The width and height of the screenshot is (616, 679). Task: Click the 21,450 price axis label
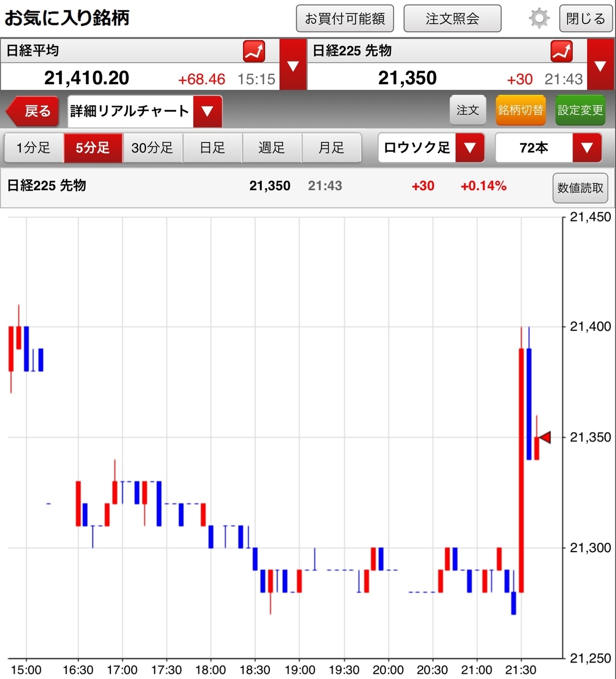pos(591,217)
